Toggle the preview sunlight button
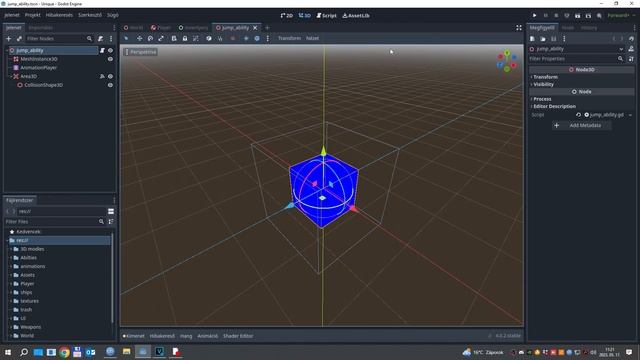Image resolution: width=640 pixels, height=360 pixels. (246, 38)
